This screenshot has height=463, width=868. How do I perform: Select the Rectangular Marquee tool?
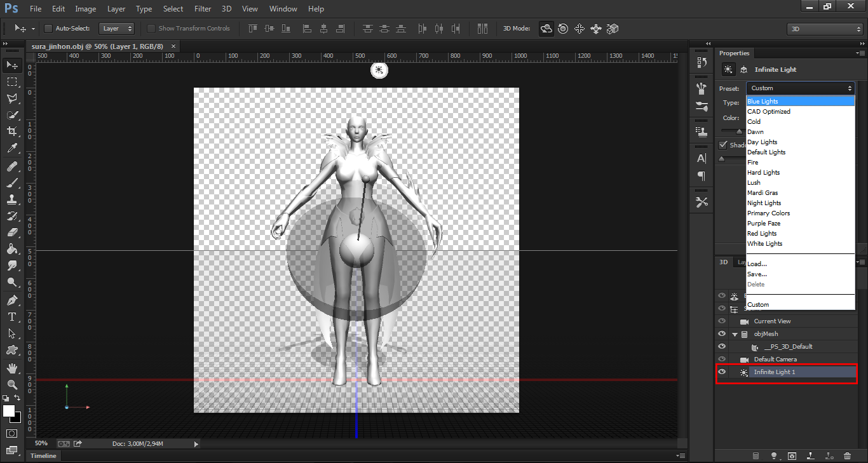click(12, 82)
